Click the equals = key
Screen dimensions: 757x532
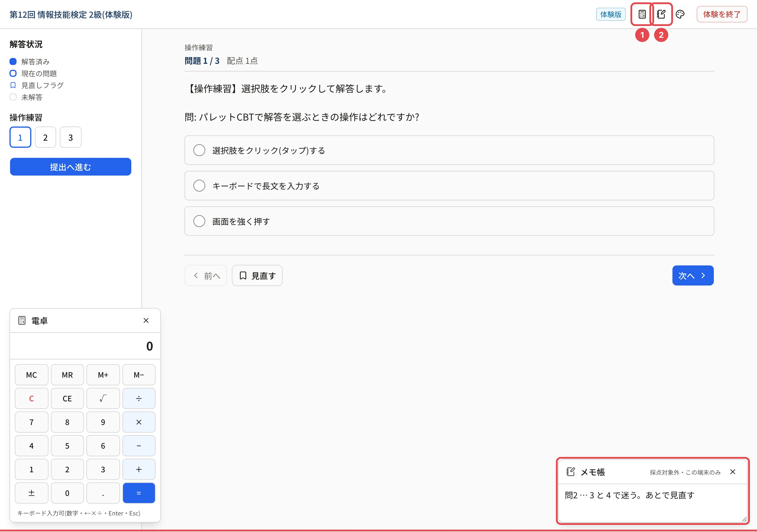(139, 493)
